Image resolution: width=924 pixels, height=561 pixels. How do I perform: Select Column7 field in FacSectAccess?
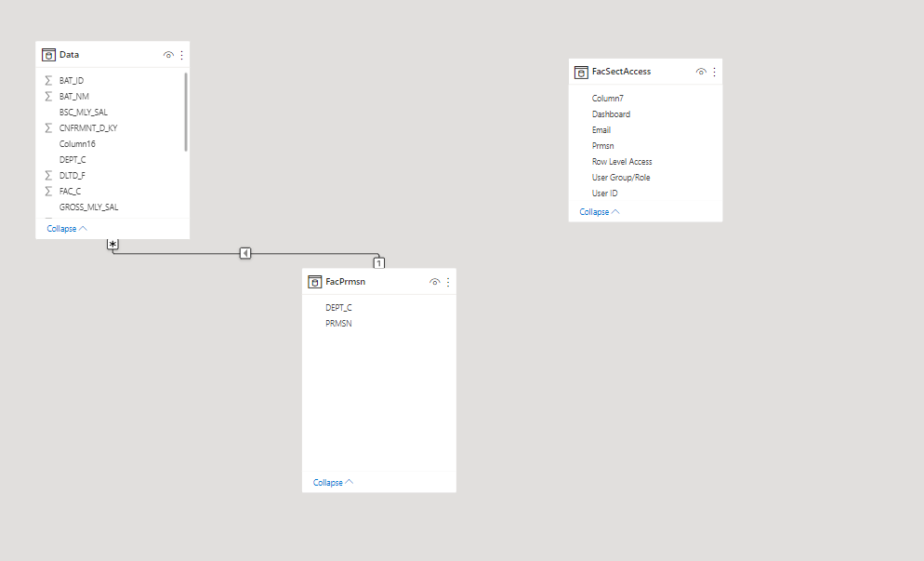[x=608, y=99]
